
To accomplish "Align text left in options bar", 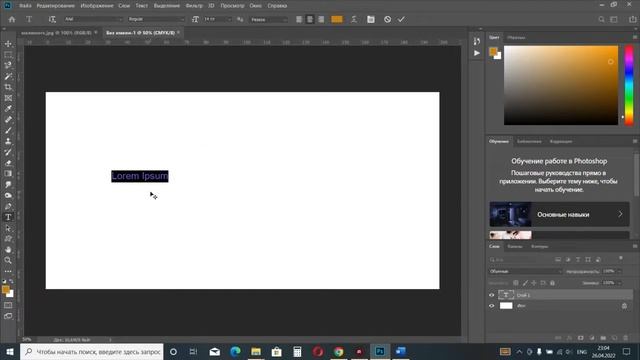I will (x=299, y=19).
